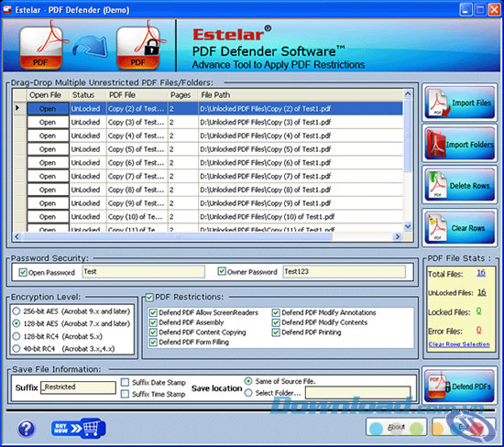Click the File Path column header

coord(301,95)
